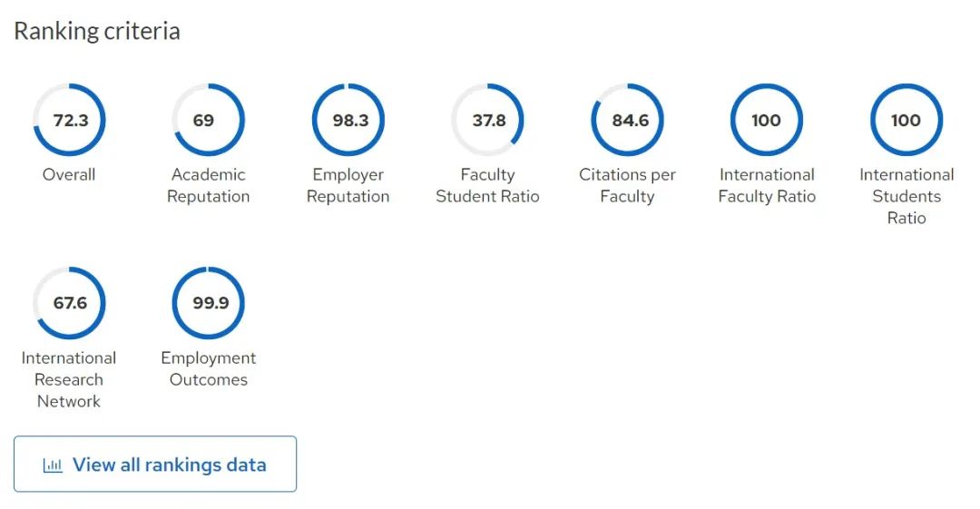Select the Academic Reputation gauge showing 69
This screenshot has width=980, height=509.
pos(209,120)
